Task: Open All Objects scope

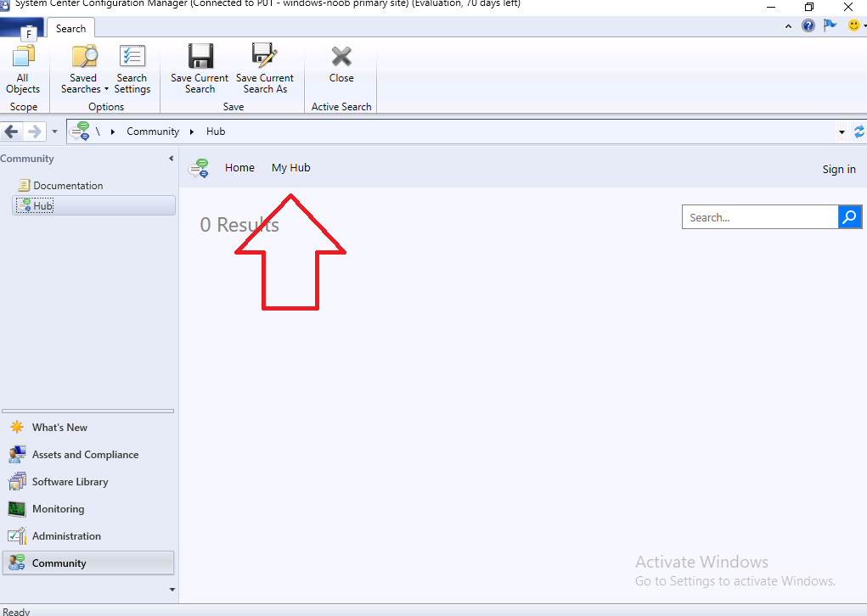Action: 23,70
